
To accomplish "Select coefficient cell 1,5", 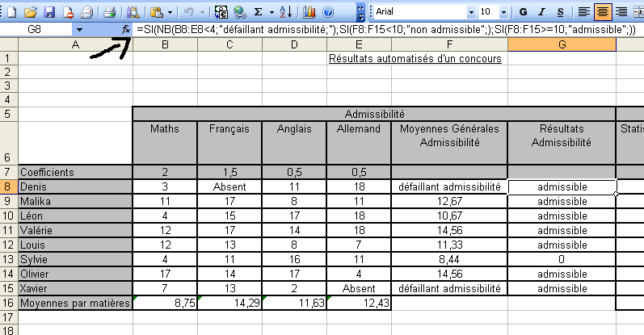I will point(229,172).
